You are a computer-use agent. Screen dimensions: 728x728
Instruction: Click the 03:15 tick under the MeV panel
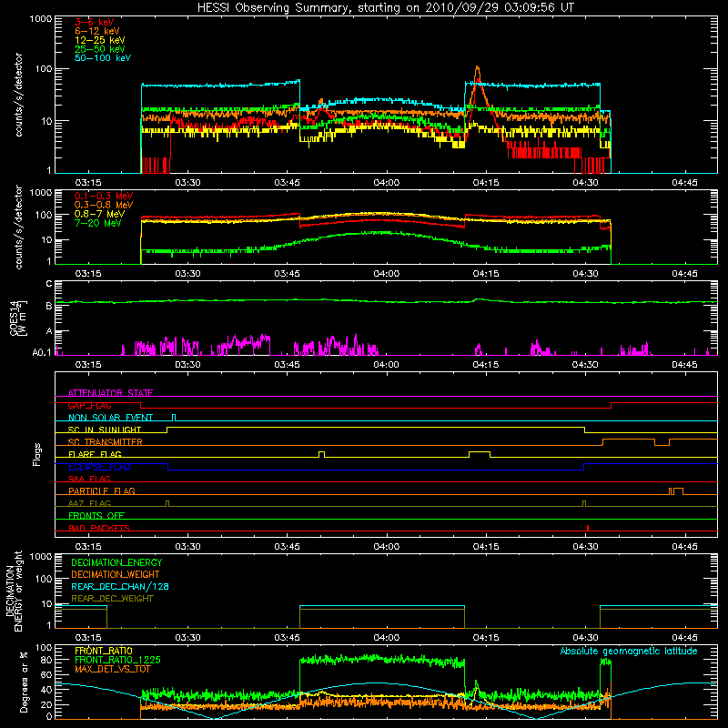pos(88,274)
